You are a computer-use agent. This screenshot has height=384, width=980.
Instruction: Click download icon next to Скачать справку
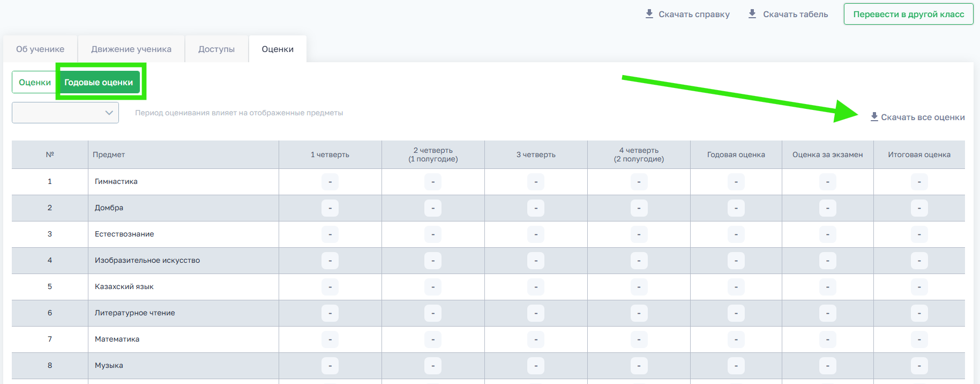pos(649,14)
